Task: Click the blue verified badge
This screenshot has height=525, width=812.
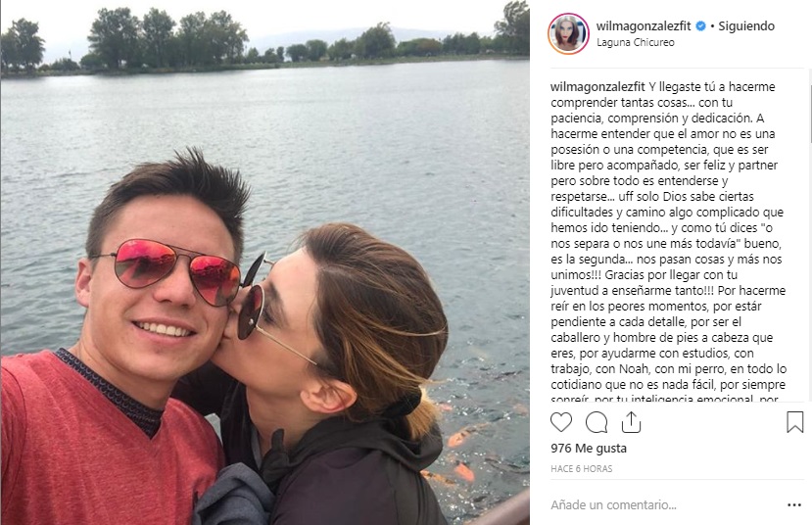Action: coord(700,25)
